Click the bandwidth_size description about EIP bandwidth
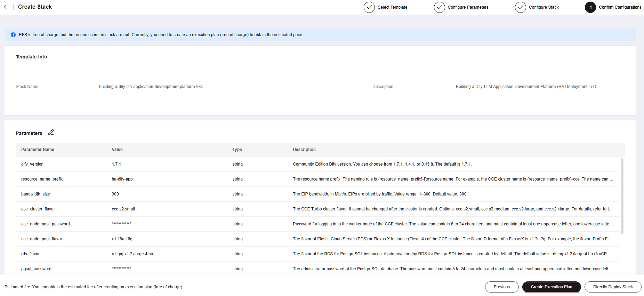 tap(380, 194)
